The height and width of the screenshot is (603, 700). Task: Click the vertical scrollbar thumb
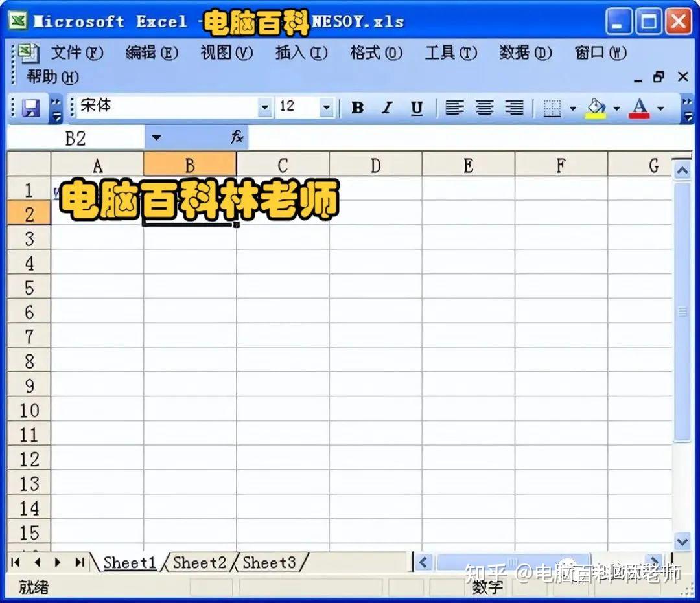pos(682,312)
